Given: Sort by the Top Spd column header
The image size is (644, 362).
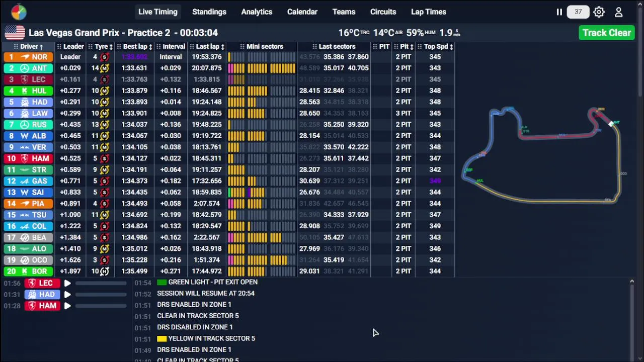Looking at the screenshot, I should [435, 46].
